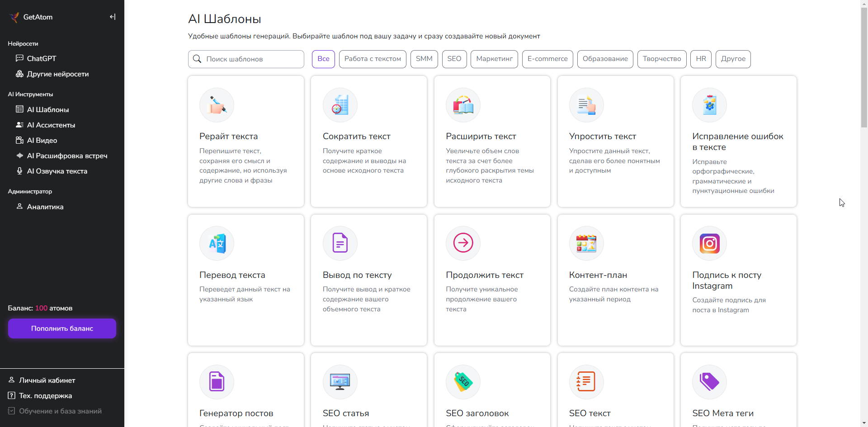Image resolution: width=868 pixels, height=427 pixels.
Task: Select the Другое filter tab
Action: click(733, 59)
